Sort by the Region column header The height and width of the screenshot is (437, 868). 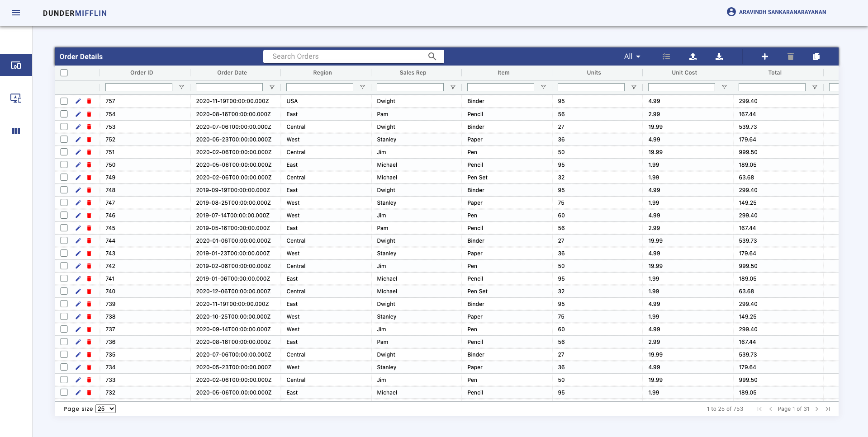click(x=323, y=73)
